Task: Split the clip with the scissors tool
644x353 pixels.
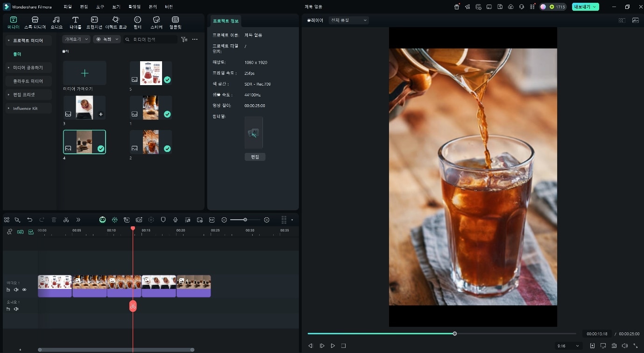Action: [x=66, y=220]
